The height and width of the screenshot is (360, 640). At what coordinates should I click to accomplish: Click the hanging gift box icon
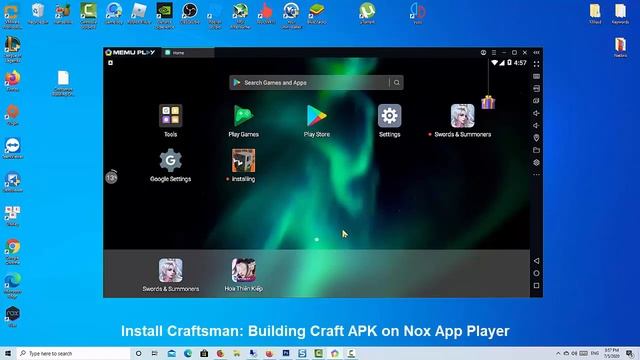click(488, 102)
